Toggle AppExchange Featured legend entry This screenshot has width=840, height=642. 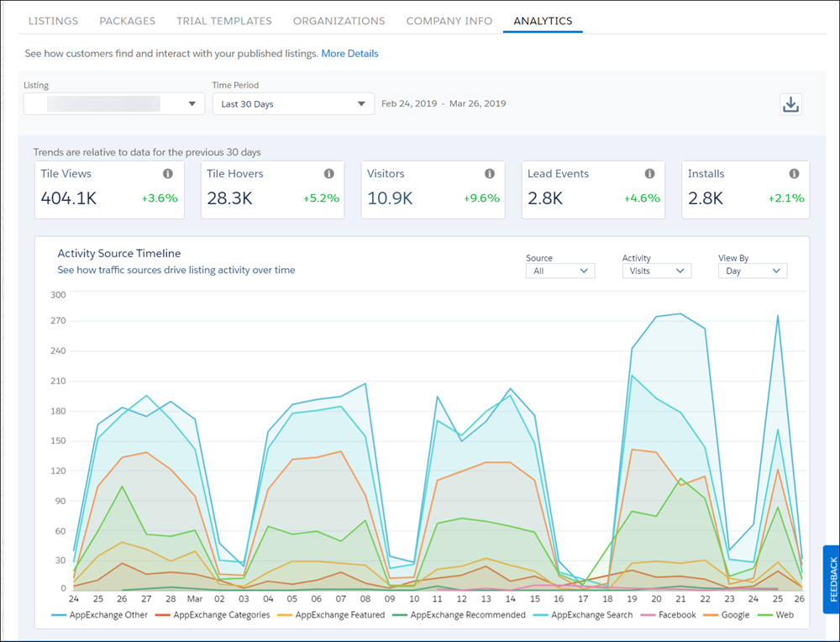coord(331,615)
